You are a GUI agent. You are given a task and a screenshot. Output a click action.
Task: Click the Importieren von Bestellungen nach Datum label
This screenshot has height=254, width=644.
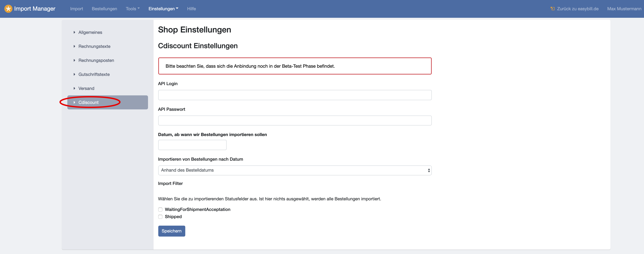[x=200, y=159]
